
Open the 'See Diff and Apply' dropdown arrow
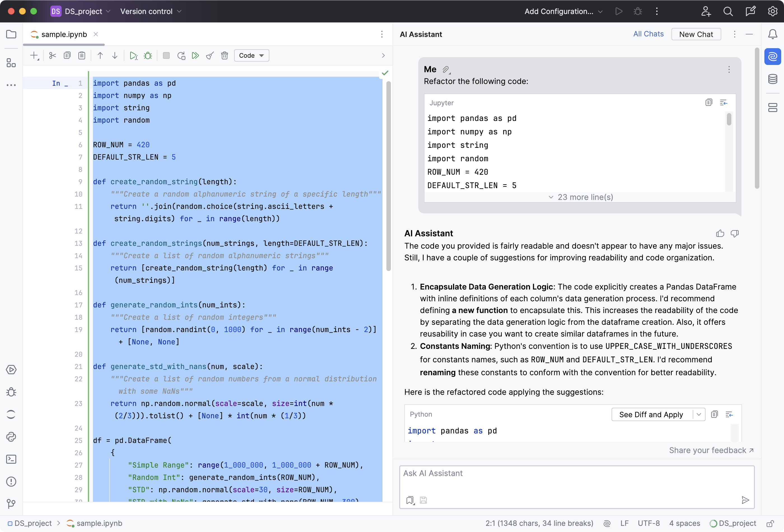(x=698, y=414)
